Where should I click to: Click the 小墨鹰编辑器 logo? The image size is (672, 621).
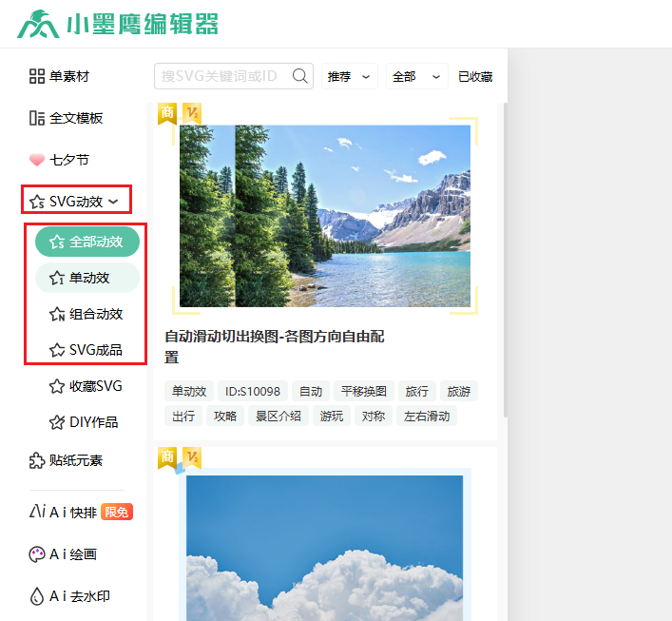pos(117,24)
